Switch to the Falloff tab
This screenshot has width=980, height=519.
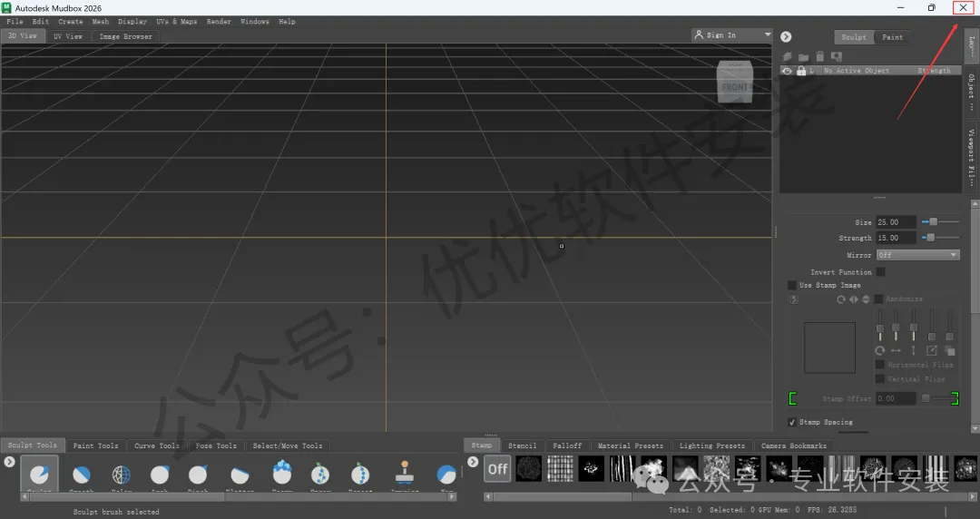pyautogui.click(x=567, y=446)
